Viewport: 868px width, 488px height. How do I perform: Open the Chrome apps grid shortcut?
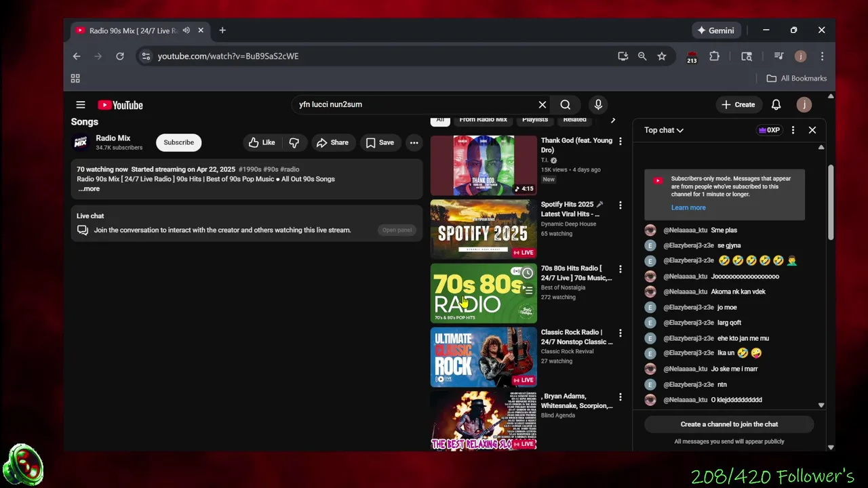click(x=75, y=79)
